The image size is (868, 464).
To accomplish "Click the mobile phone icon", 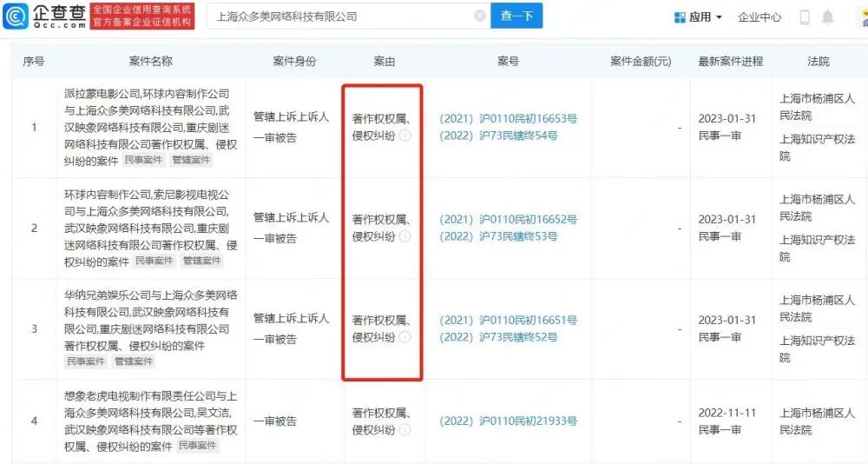I will click(805, 17).
